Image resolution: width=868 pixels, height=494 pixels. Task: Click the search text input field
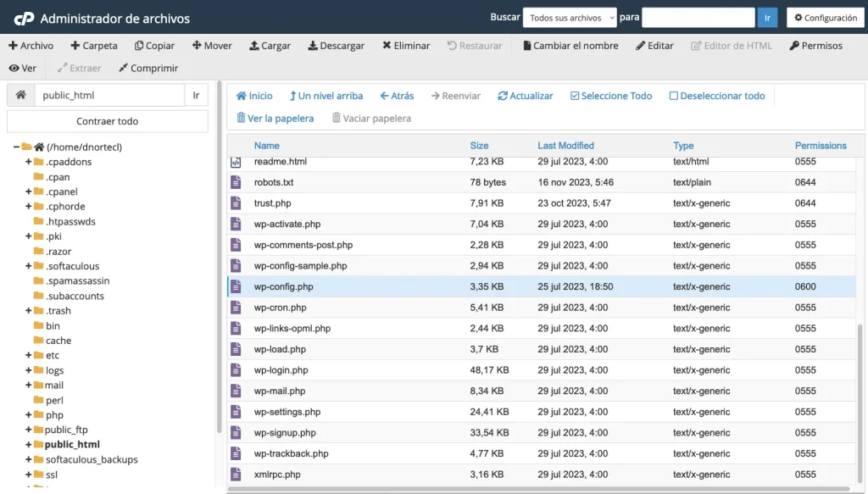(x=698, y=18)
